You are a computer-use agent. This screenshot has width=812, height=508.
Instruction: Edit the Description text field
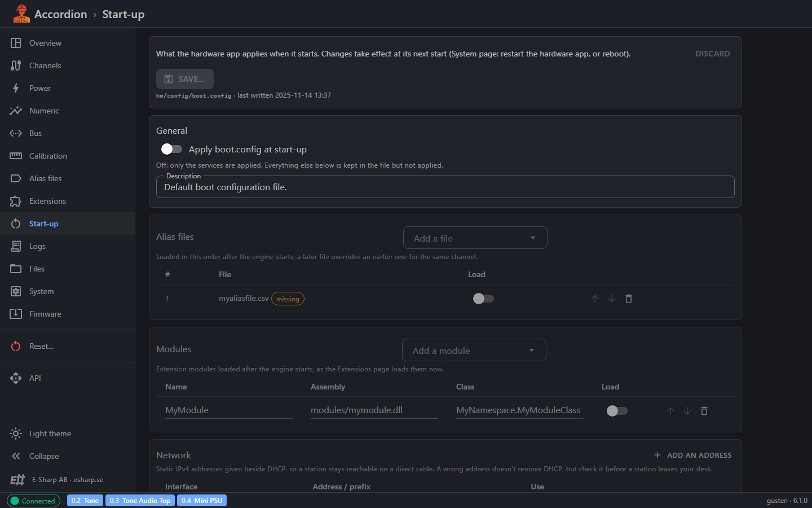(x=445, y=187)
